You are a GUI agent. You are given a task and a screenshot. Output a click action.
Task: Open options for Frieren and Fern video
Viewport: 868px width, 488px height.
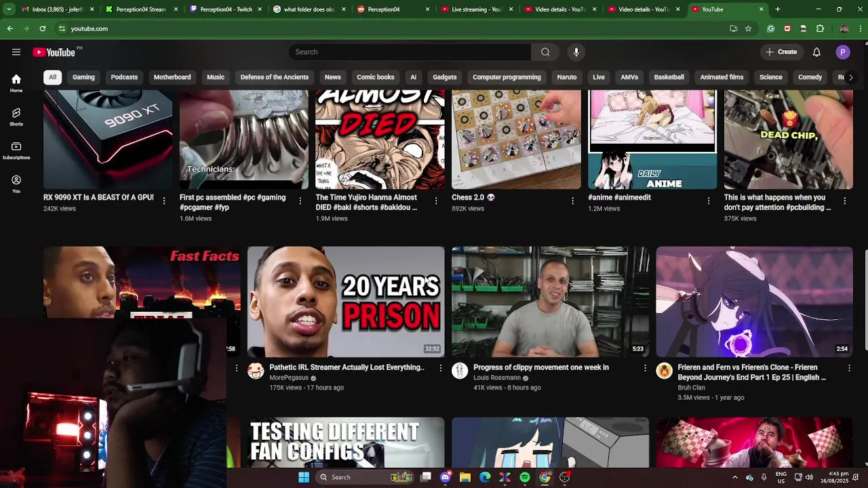pyautogui.click(x=849, y=368)
